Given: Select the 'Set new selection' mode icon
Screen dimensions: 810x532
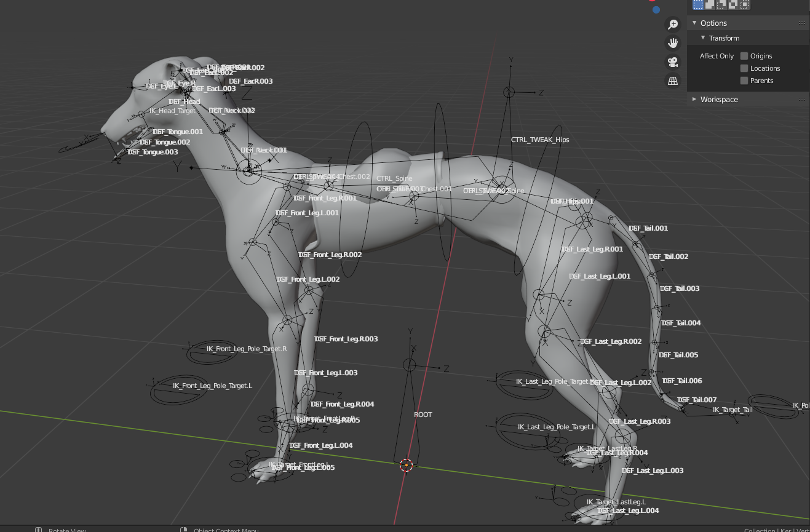Looking at the screenshot, I should pos(698,4).
